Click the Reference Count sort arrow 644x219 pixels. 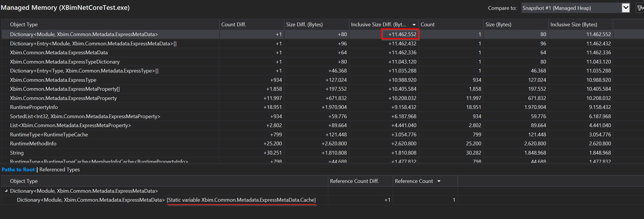439,181
